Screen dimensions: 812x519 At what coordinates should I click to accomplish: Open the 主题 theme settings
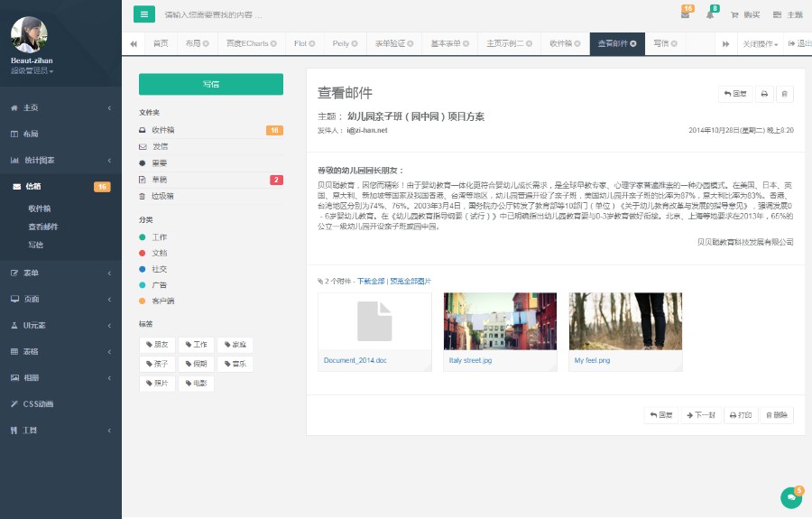point(788,15)
